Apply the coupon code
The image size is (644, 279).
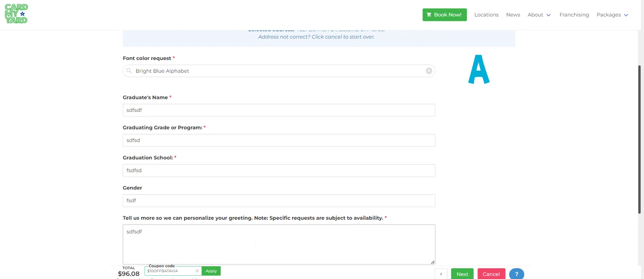[211, 271]
